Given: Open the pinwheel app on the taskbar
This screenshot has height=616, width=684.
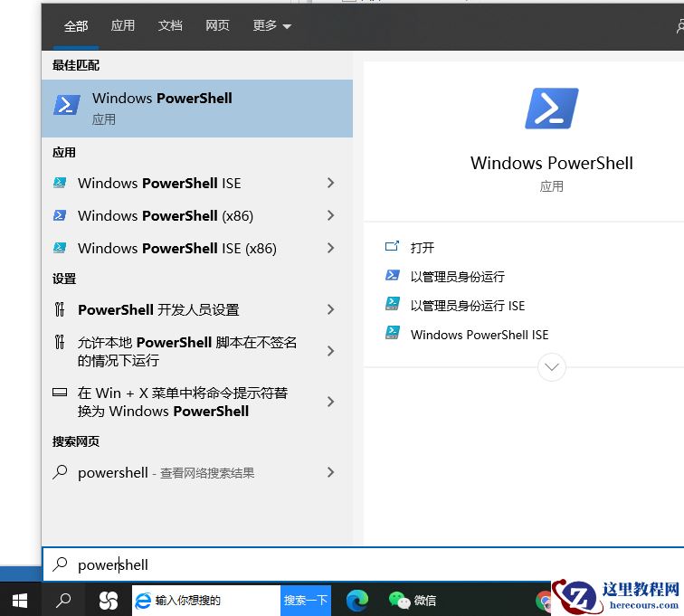Looking at the screenshot, I should 109,601.
